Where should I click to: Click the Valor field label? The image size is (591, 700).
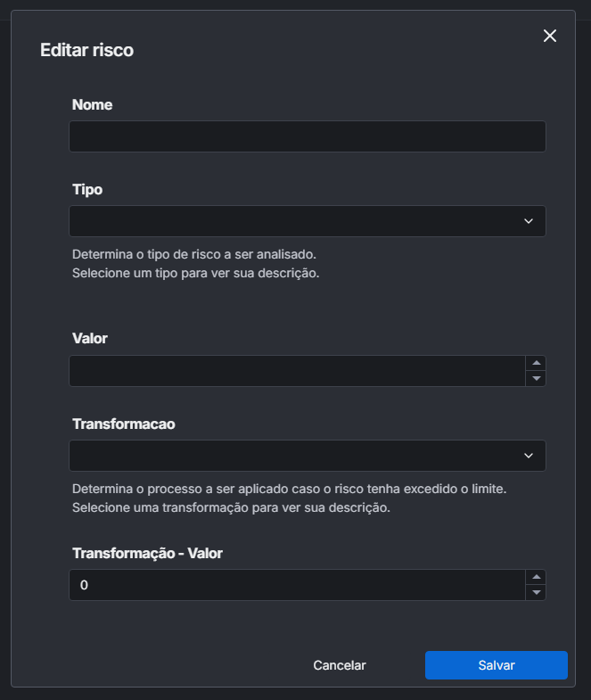tap(90, 339)
